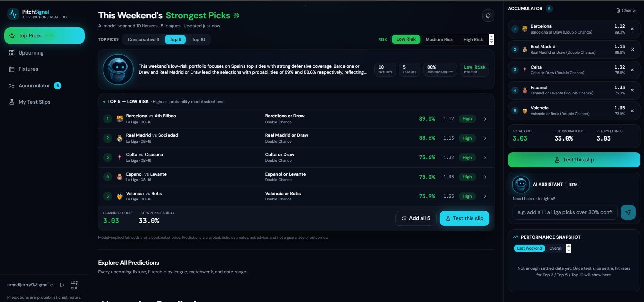Expand the Barcelona vs Ath Bilbao pick
Viewport: 644px width, 302px height.
tap(485, 119)
